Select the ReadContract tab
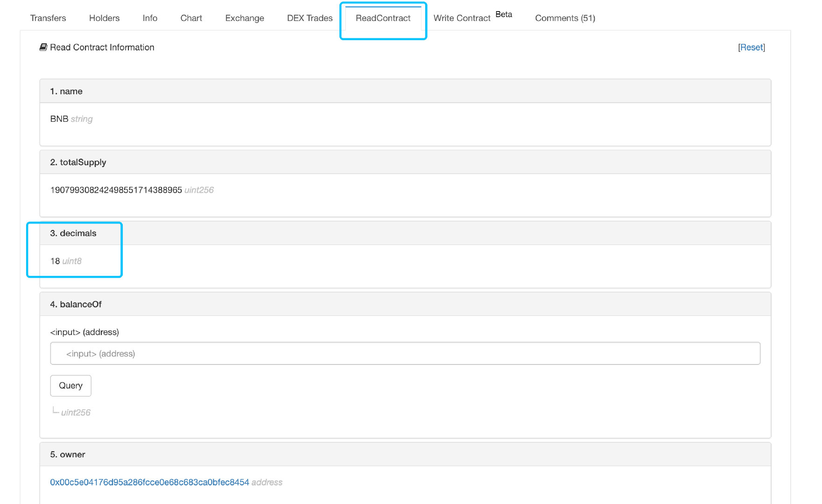The height and width of the screenshot is (504, 822). [383, 18]
